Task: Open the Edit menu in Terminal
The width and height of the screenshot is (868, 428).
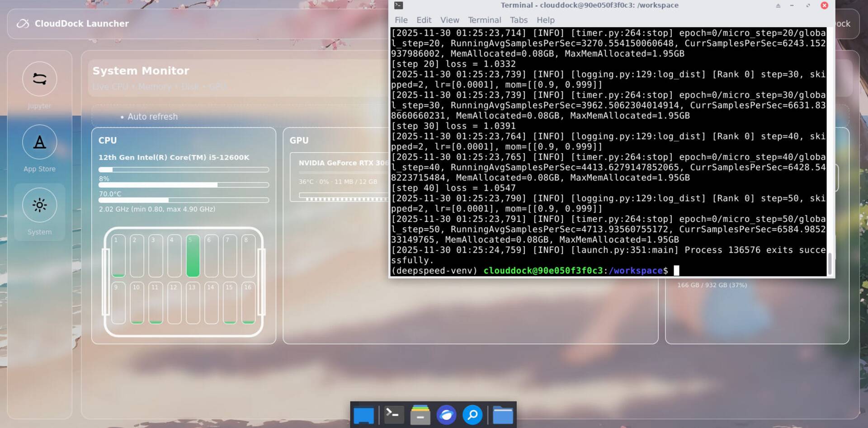Action: click(x=424, y=20)
